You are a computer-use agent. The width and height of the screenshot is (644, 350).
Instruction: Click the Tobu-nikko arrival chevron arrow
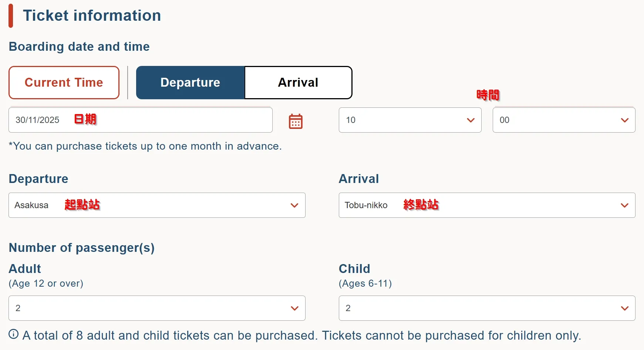624,205
